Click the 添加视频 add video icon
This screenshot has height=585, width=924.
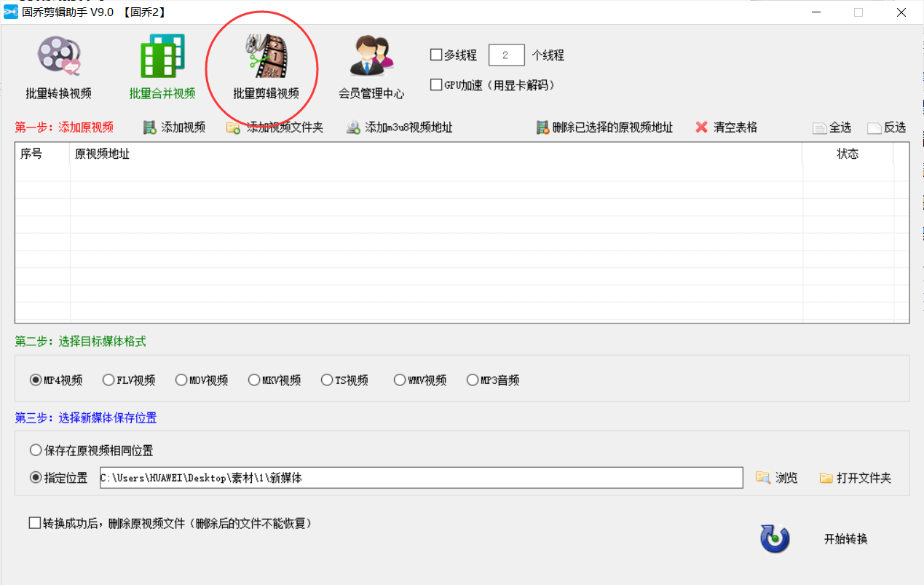173,127
